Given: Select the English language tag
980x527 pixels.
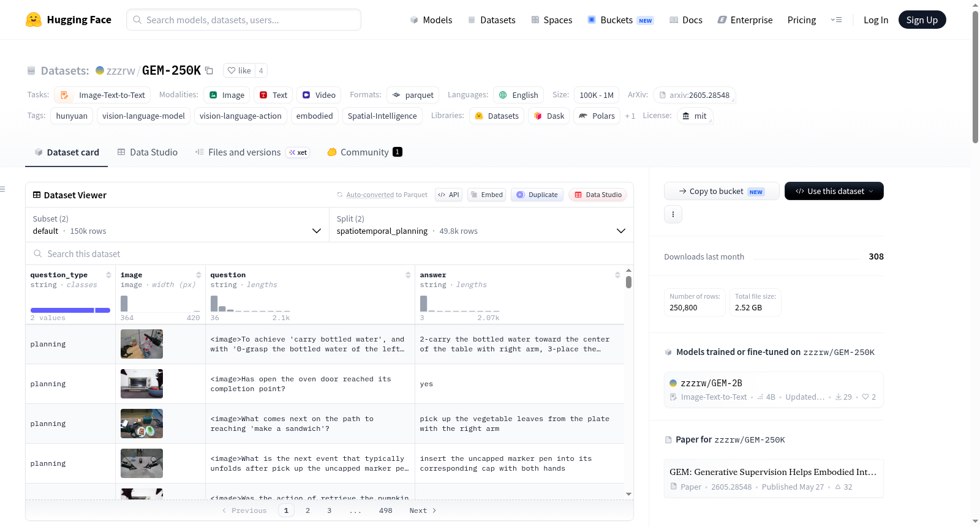Looking at the screenshot, I should (518, 95).
